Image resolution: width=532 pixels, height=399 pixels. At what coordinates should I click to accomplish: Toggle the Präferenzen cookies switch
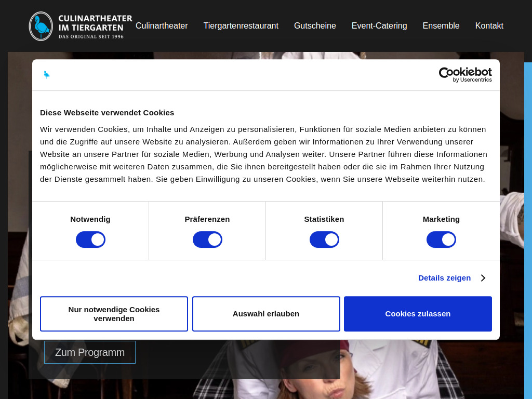click(207, 239)
